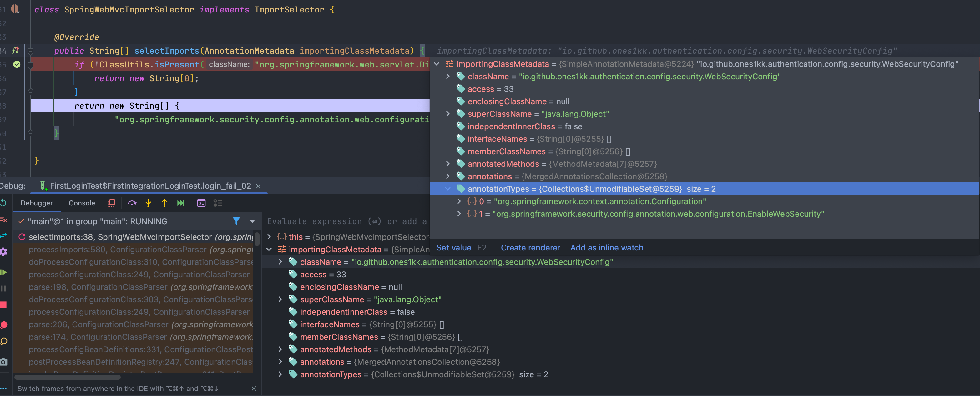Toggle the Mute Breakpoints icon
Screen dimensions: 980x396
(x=4, y=341)
